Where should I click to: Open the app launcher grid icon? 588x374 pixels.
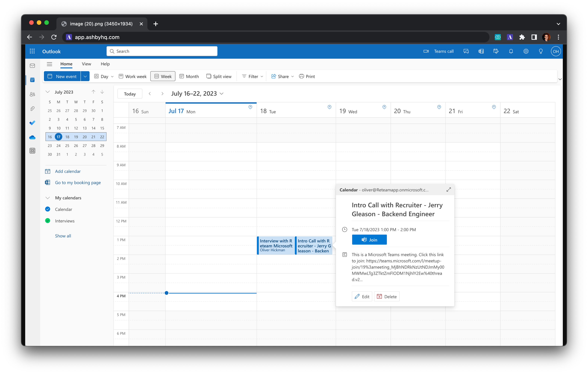(32, 51)
